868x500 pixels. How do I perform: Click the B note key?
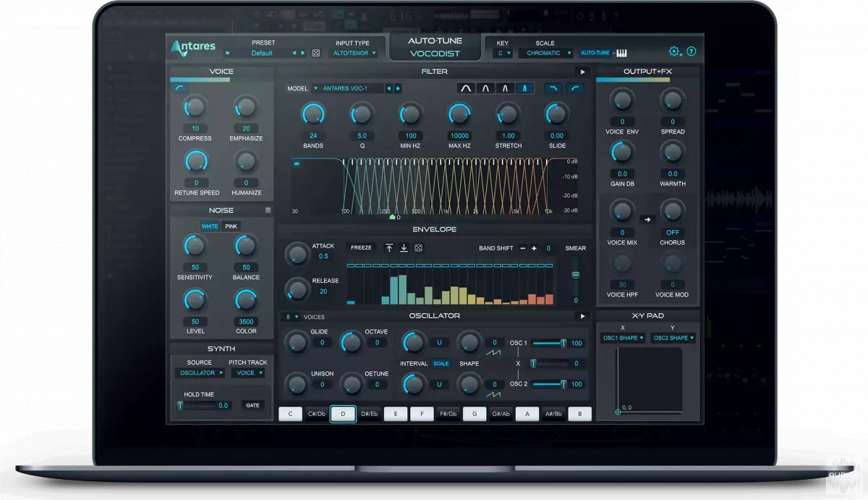pos(579,414)
